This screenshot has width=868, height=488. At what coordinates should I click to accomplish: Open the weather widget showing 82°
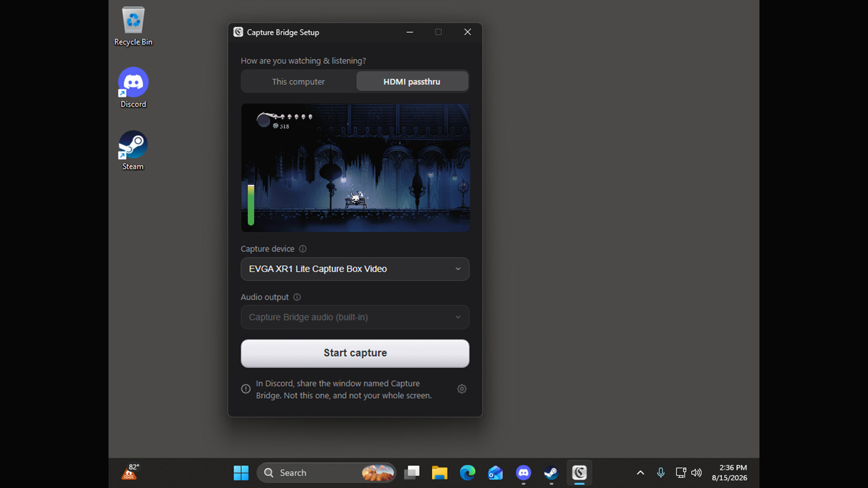click(130, 472)
